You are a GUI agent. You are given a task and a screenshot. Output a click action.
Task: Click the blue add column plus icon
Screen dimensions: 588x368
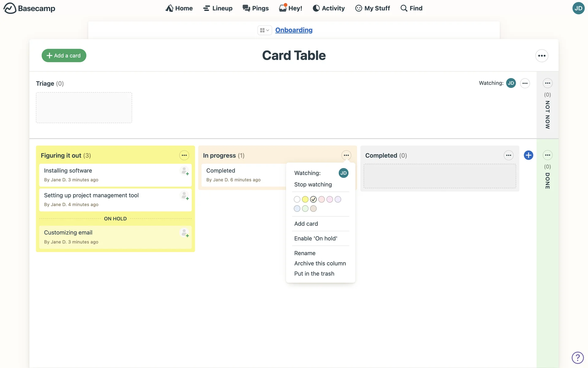click(x=528, y=155)
